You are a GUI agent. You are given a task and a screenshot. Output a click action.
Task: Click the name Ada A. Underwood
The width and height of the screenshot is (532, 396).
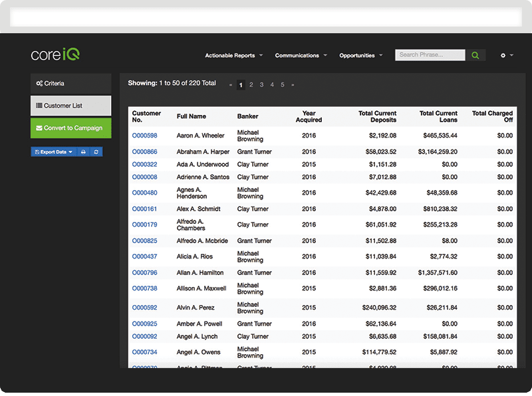[203, 164]
